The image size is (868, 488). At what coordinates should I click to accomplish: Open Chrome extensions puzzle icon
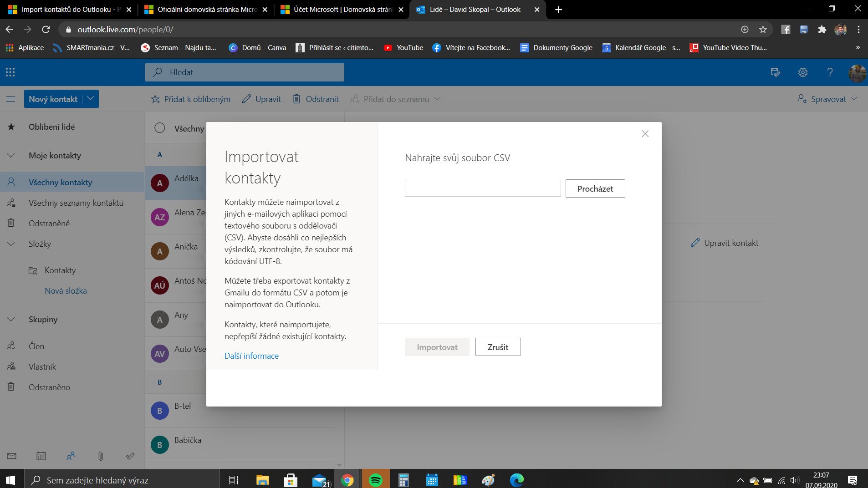point(822,29)
